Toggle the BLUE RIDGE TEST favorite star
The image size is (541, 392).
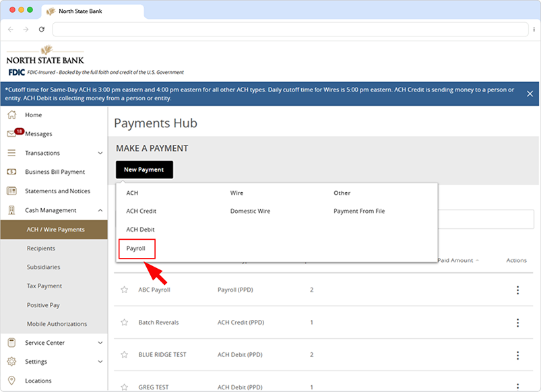[x=125, y=355]
